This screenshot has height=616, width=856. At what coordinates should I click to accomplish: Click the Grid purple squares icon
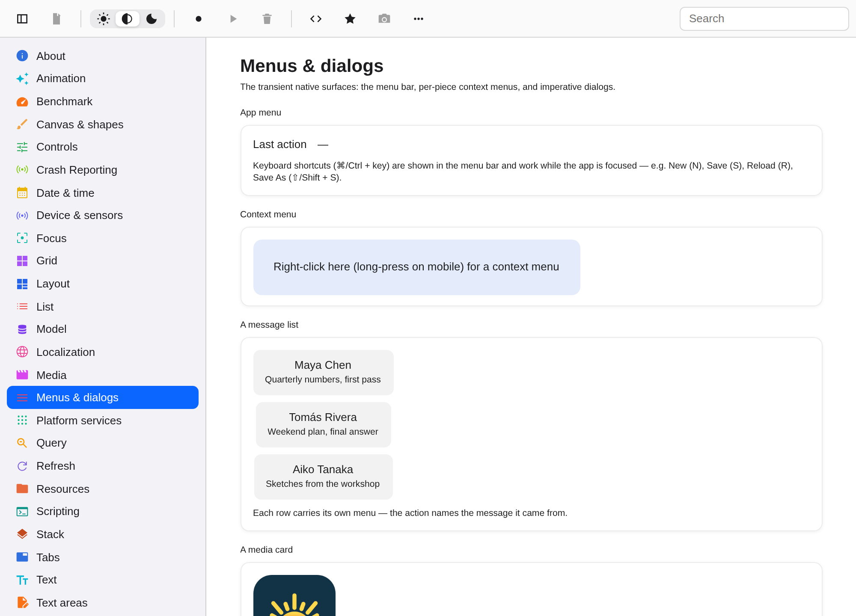tap(22, 261)
